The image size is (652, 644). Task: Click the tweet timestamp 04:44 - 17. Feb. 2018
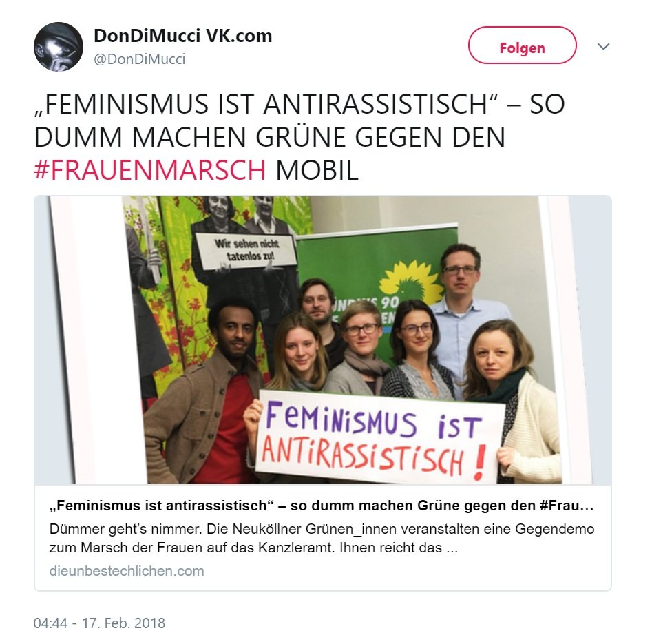tap(99, 623)
